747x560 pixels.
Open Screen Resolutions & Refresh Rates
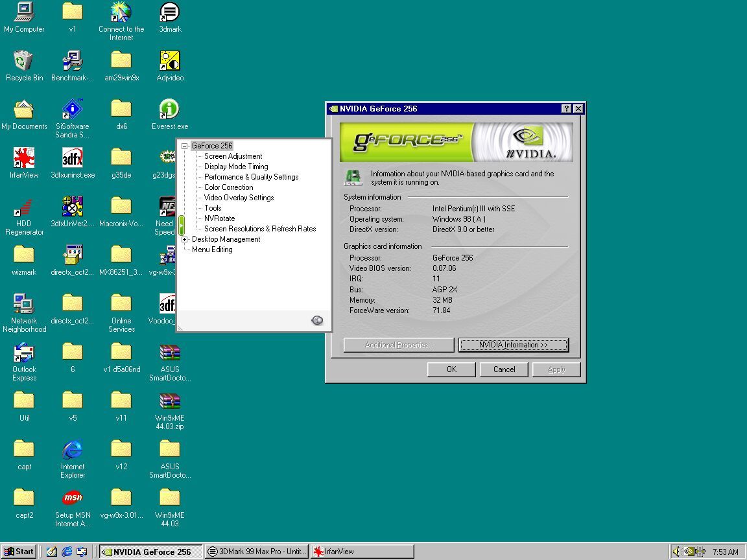(x=260, y=229)
